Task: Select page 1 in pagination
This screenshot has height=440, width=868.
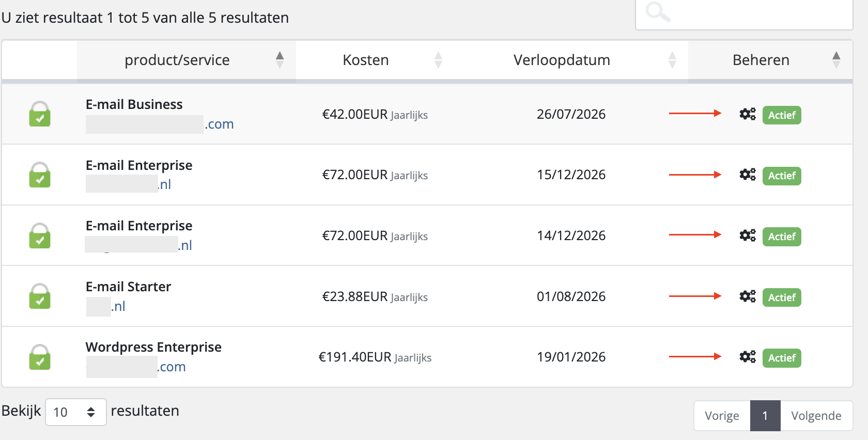Action: pyautogui.click(x=765, y=416)
